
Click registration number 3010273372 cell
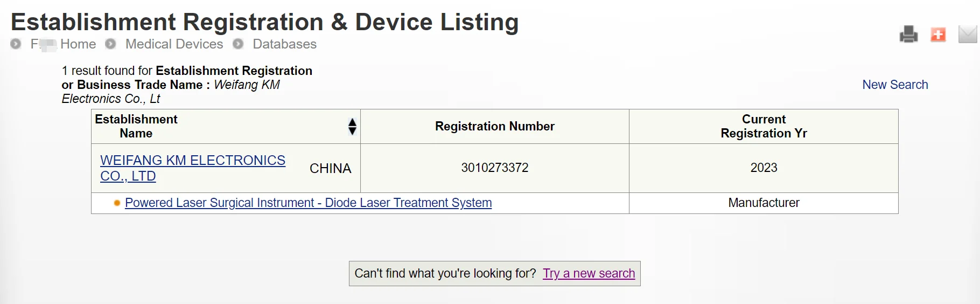(494, 168)
